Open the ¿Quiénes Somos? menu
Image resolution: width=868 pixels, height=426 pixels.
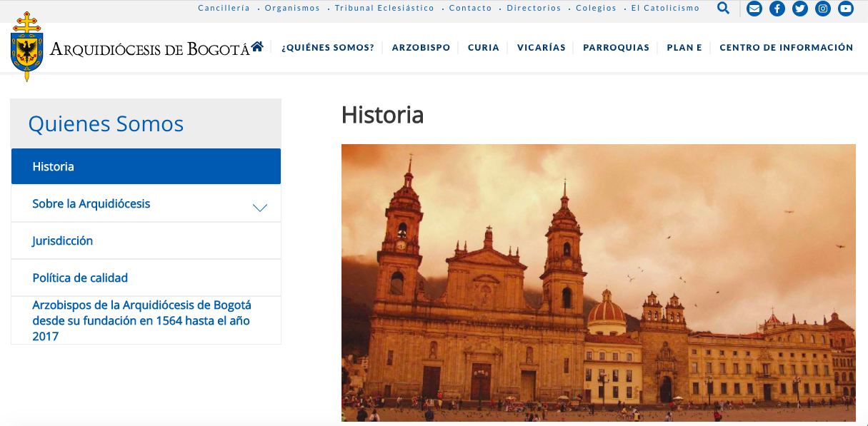[x=328, y=48]
